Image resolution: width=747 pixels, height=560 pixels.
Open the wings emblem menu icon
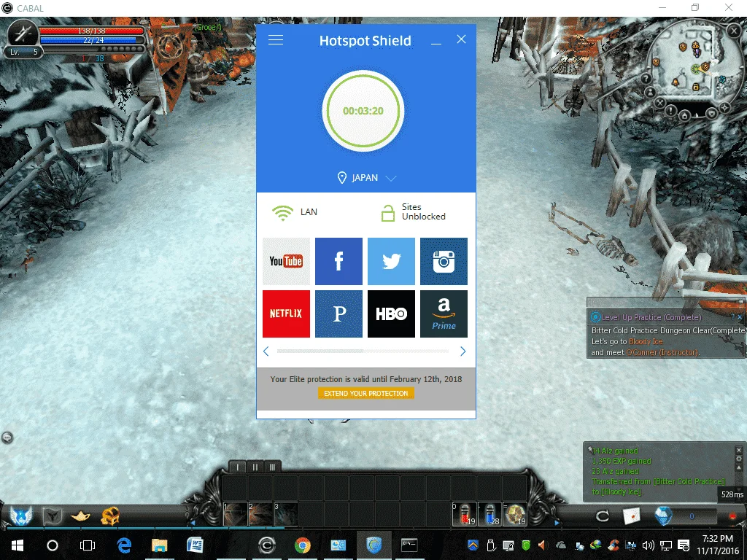[21, 516]
